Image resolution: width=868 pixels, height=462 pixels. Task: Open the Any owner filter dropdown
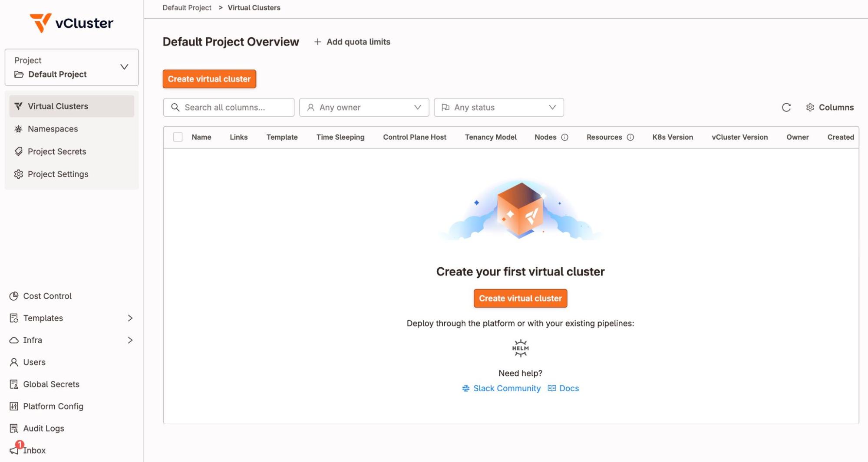tap(364, 107)
